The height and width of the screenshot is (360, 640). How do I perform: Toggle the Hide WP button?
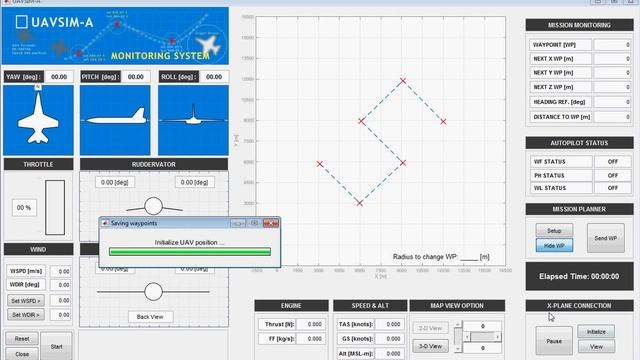[554, 246]
